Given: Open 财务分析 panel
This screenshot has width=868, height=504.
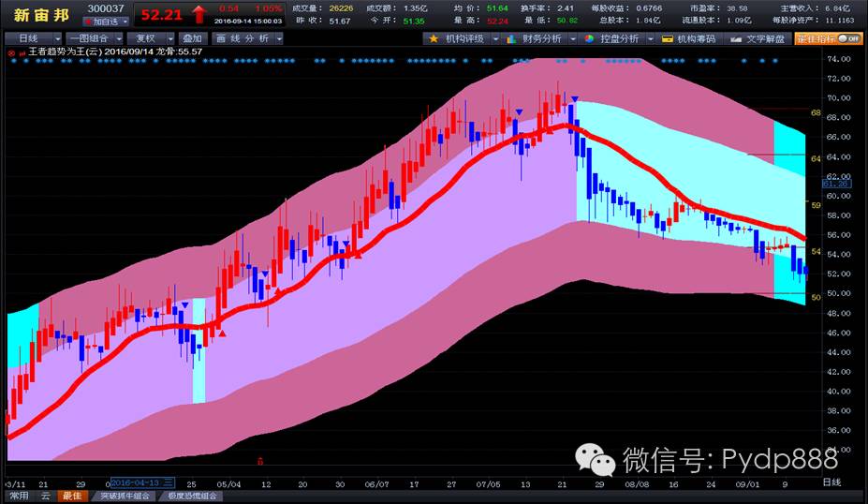Looking at the screenshot, I should click(x=542, y=38).
